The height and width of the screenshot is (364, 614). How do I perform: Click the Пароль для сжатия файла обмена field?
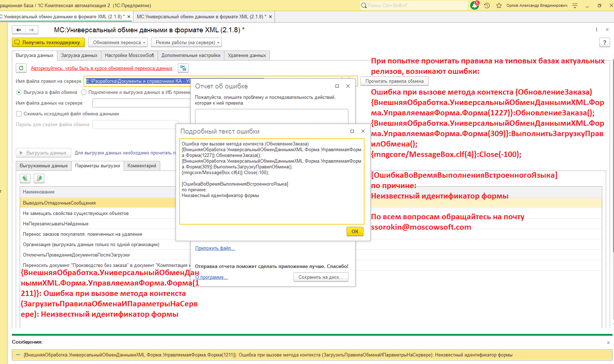point(135,125)
